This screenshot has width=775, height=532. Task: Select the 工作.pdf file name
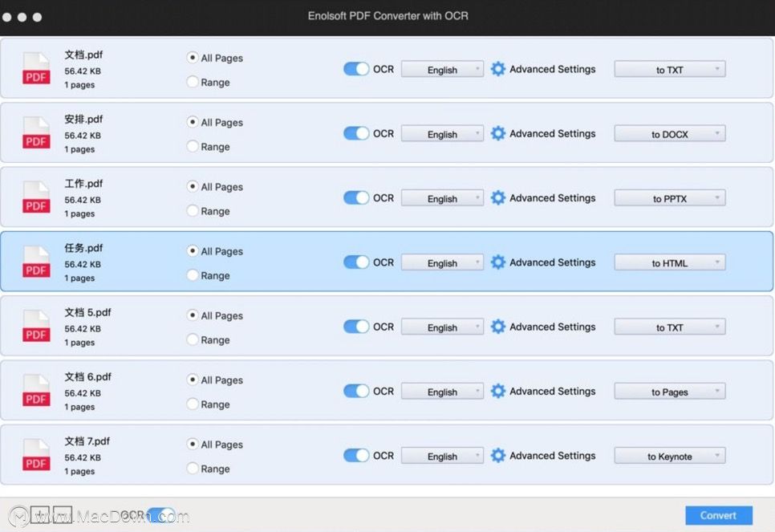click(x=83, y=184)
